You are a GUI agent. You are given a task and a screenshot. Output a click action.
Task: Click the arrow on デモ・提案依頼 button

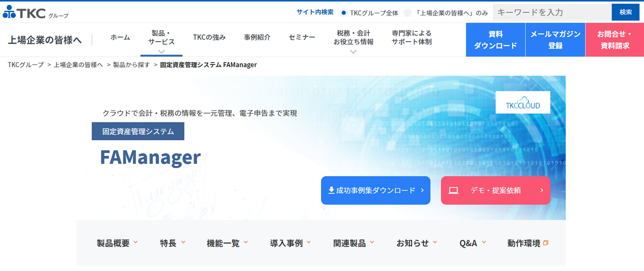[x=542, y=190]
